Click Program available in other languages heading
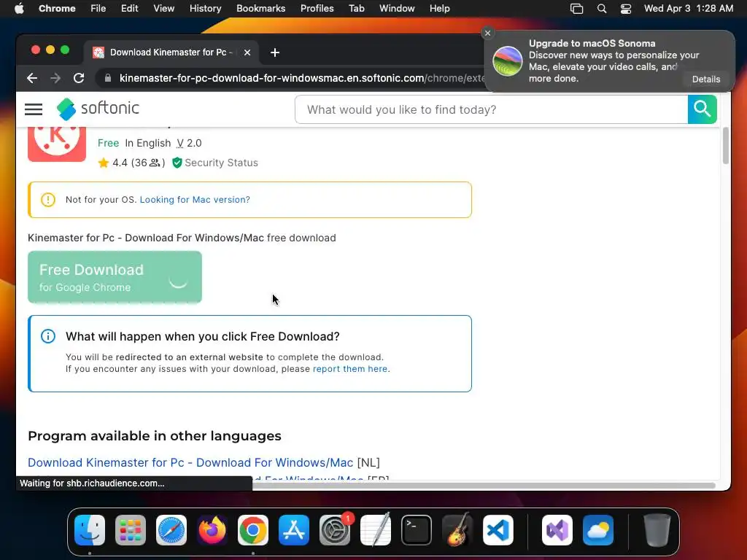The image size is (747, 560). point(155,436)
